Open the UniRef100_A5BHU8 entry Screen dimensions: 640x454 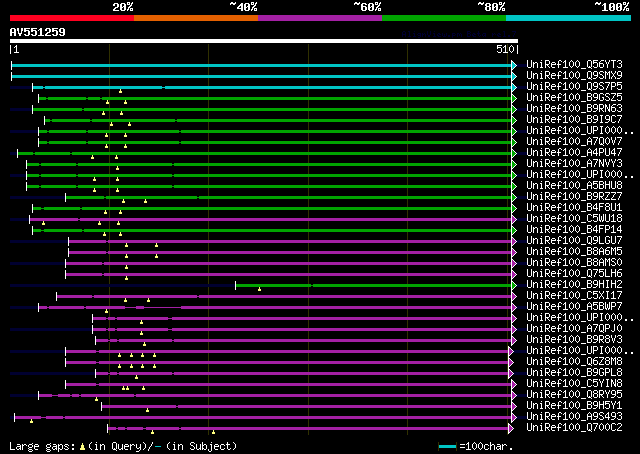click(x=574, y=186)
